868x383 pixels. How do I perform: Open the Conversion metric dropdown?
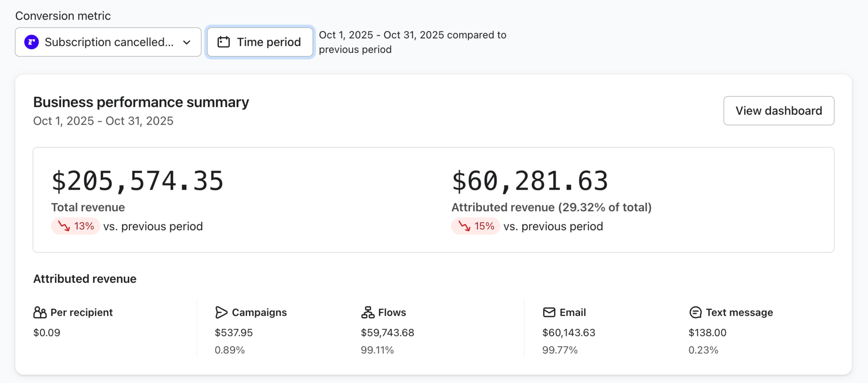[x=108, y=42]
